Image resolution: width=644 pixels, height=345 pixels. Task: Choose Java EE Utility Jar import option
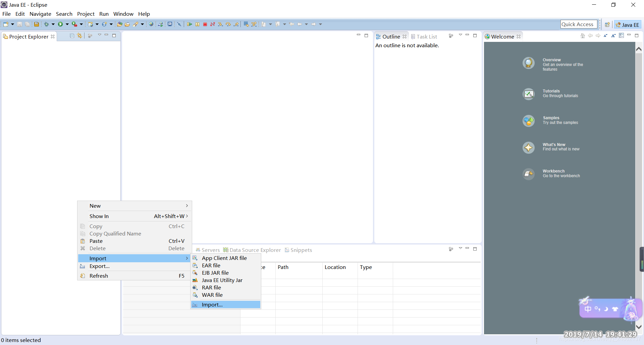coord(226,280)
